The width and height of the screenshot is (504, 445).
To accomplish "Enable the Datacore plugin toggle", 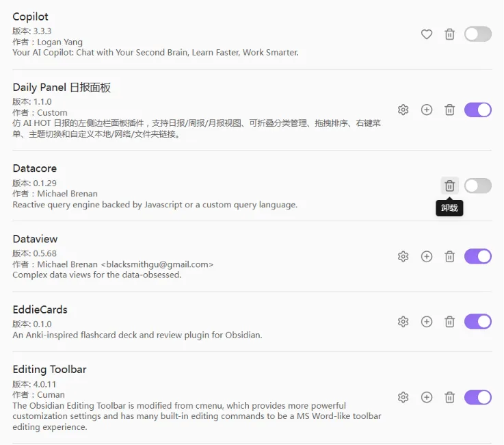I will pos(477,186).
